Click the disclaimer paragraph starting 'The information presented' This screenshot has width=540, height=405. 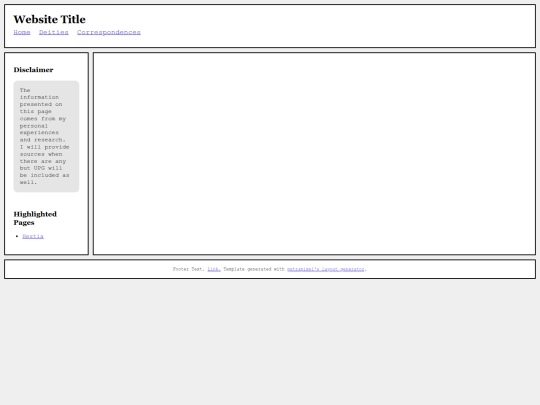[45, 136]
